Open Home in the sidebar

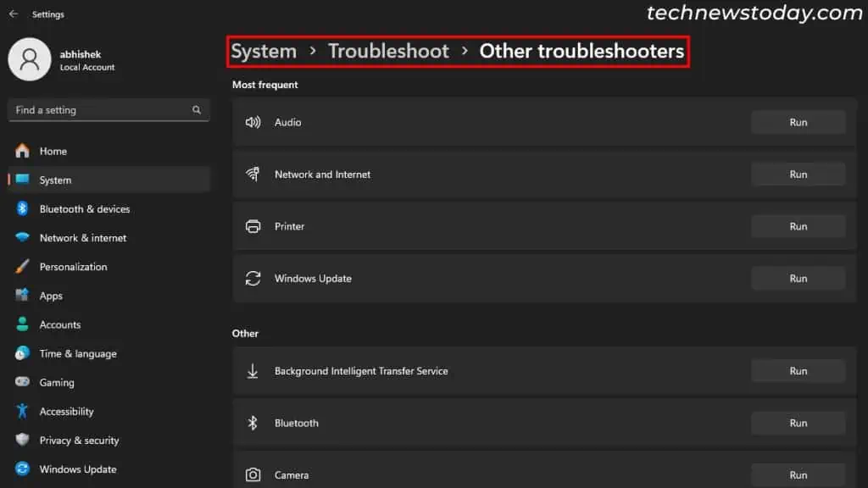[109, 151]
